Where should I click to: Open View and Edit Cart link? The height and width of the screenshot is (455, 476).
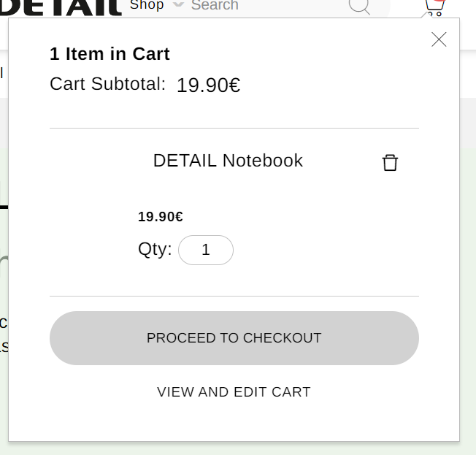click(x=234, y=392)
